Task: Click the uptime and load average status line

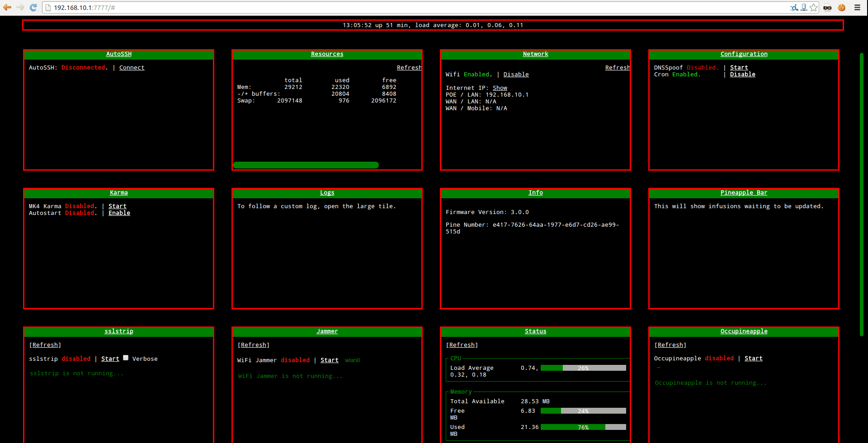Action: point(433,25)
